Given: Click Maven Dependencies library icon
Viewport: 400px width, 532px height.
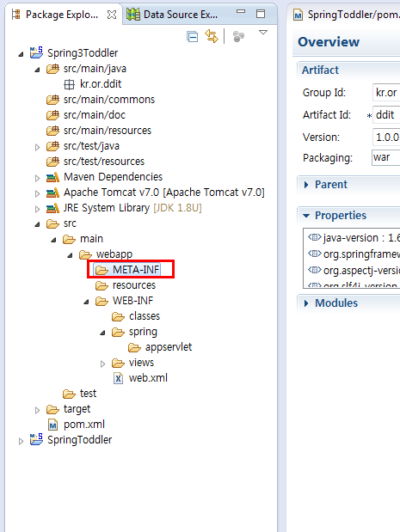Looking at the screenshot, I should [x=52, y=177].
